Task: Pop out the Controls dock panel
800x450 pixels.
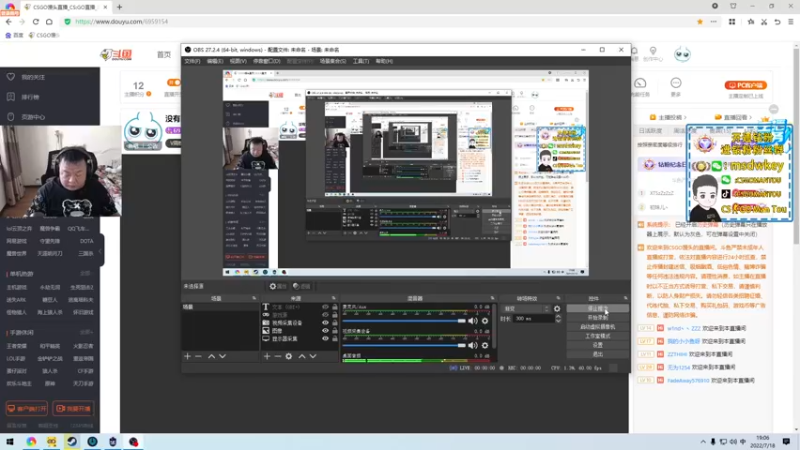Action: click(x=626, y=298)
